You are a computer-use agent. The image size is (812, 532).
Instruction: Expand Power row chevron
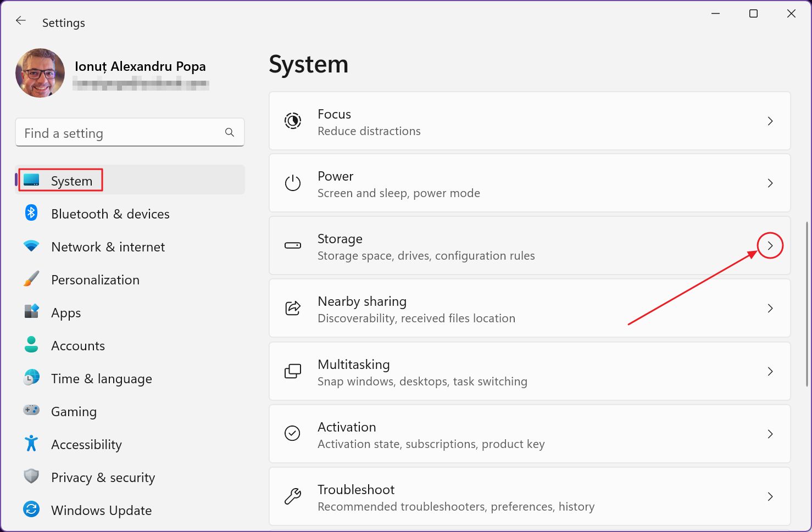click(770, 183)
